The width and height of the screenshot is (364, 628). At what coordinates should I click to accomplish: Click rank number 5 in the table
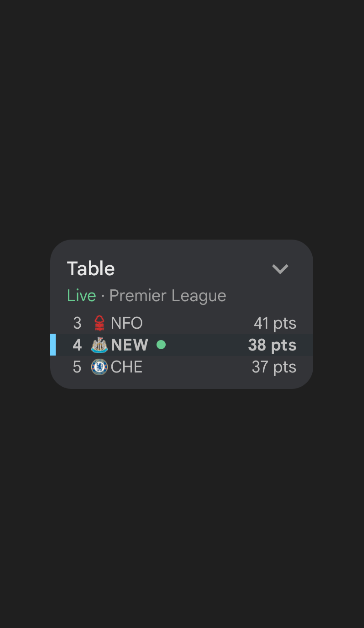[x=77, y=367]
